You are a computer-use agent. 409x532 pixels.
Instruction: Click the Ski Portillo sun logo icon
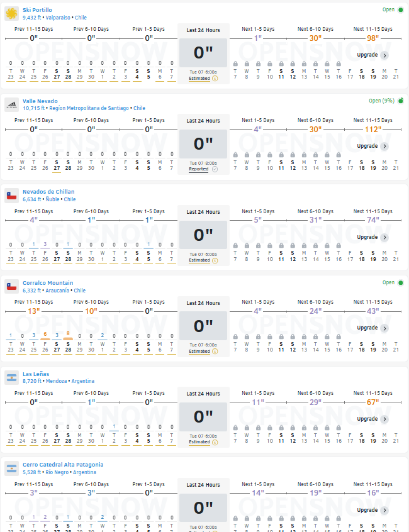[11, 14]
